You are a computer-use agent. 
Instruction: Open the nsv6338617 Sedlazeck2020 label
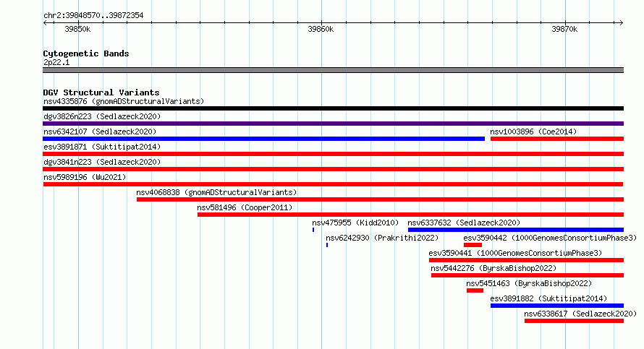coord(580,314)
